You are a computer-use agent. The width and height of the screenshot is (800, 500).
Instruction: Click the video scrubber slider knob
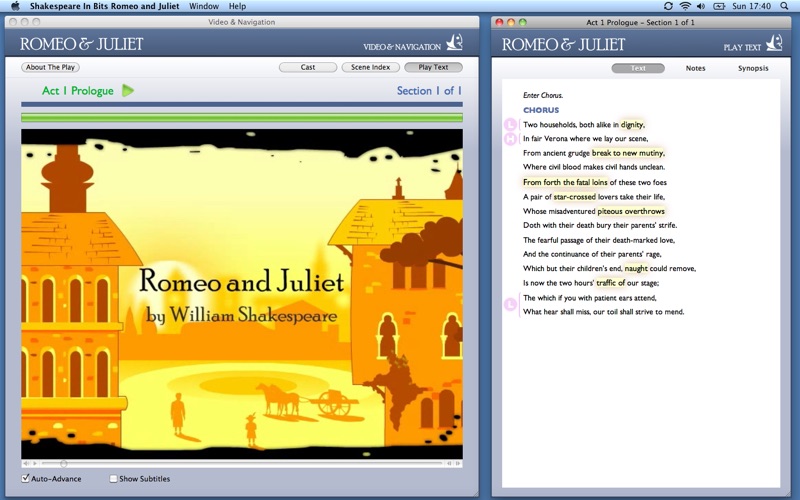pos(63,464)
